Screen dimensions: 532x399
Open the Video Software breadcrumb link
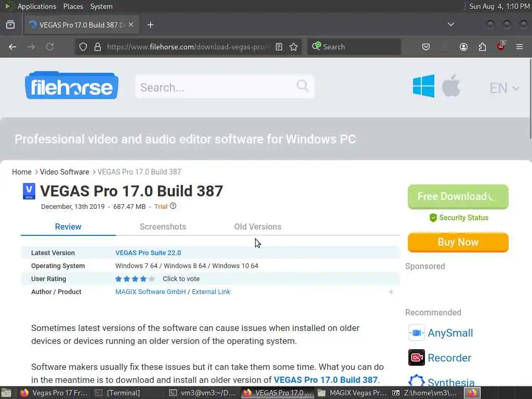pos(64,172)
